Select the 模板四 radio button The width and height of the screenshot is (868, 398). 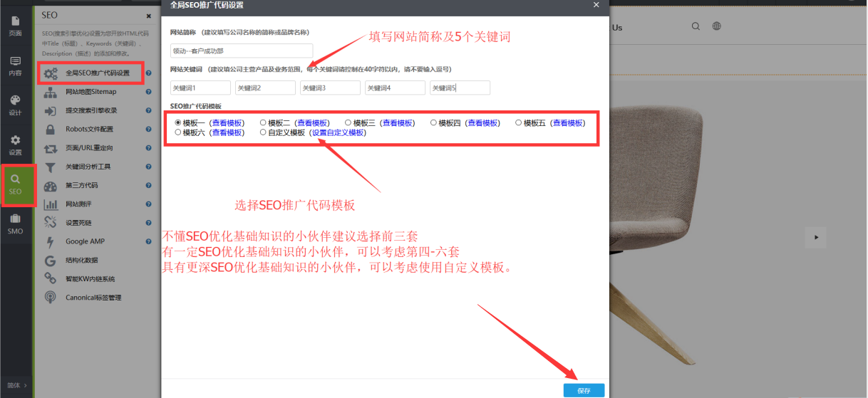click(x=433, y=122)
